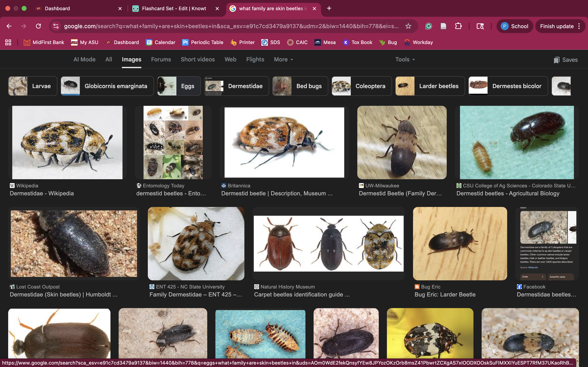Open Chrome three-dot menu by Finish update
Image resolution: width=588 pixels, height=367 pixels.
[579, 26]
